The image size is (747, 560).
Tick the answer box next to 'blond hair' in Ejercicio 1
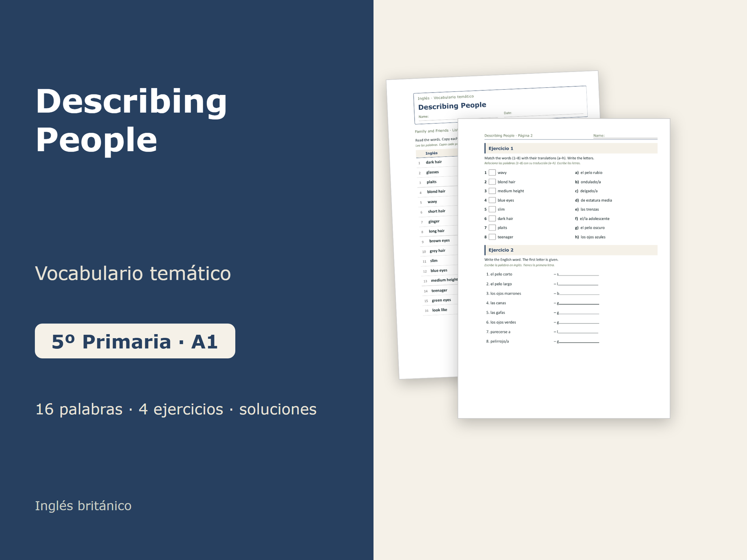click(492, 182)
